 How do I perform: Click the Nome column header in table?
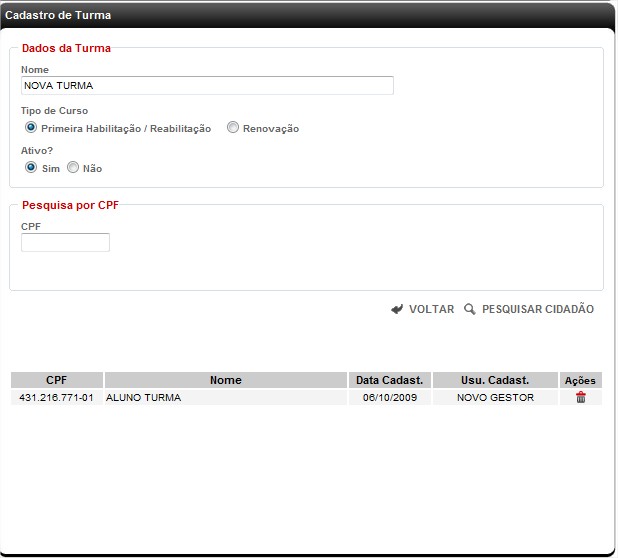coord(225,380)
